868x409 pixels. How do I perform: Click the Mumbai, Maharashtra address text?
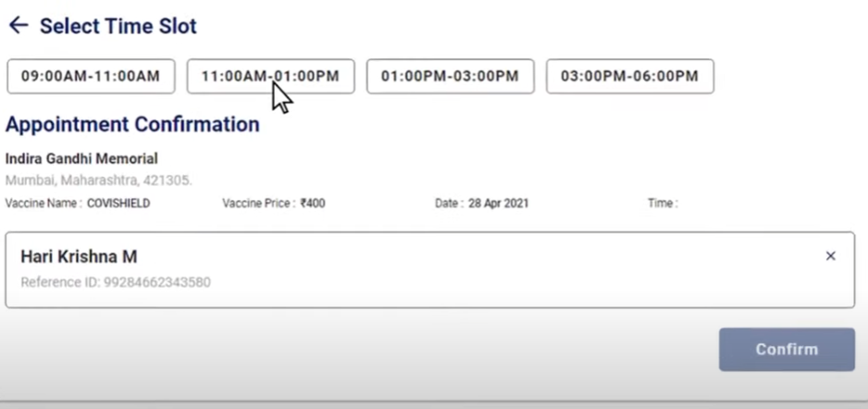pos(98,180)
